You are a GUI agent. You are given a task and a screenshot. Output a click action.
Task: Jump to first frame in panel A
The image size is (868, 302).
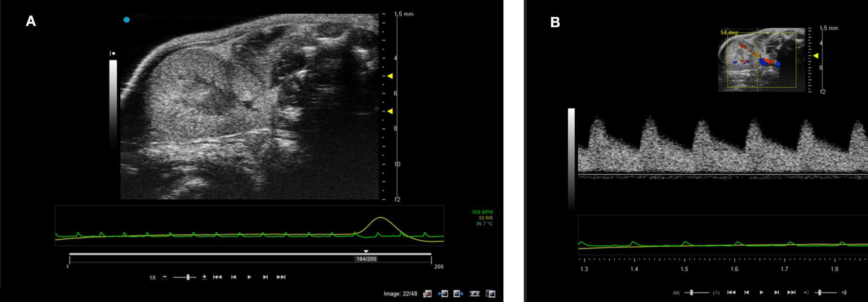pos(217,277)
